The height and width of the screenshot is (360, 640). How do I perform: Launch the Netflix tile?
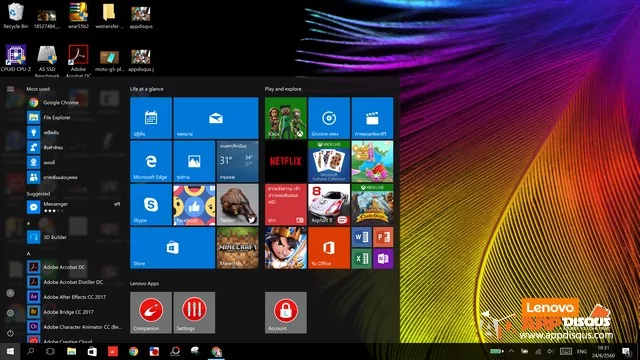tap(286, 161)
